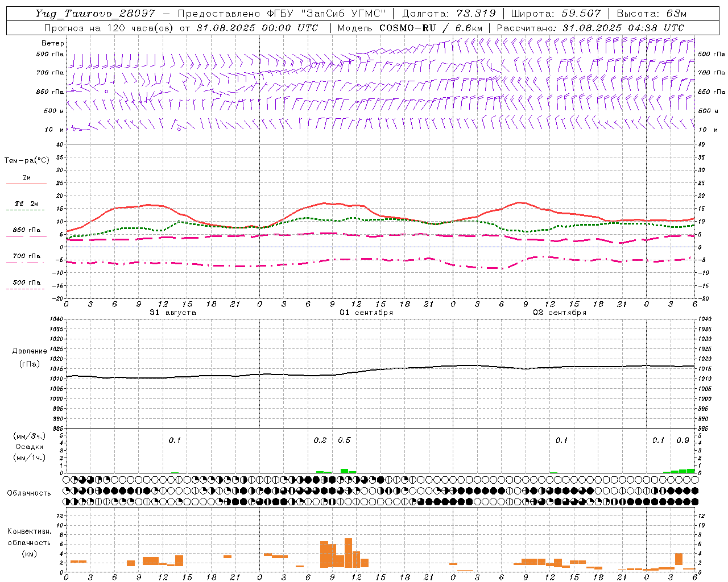Click the 0.9 precipitation value
Viewport: 728px width, 582px height.
pyautogui.click(x=683, y=440)
